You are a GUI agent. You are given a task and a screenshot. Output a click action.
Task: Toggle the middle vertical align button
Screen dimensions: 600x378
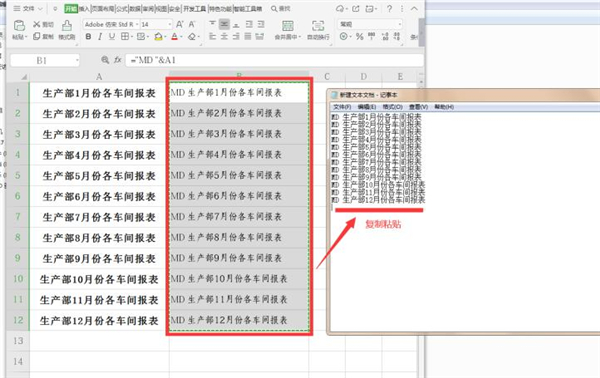point(224,24)
